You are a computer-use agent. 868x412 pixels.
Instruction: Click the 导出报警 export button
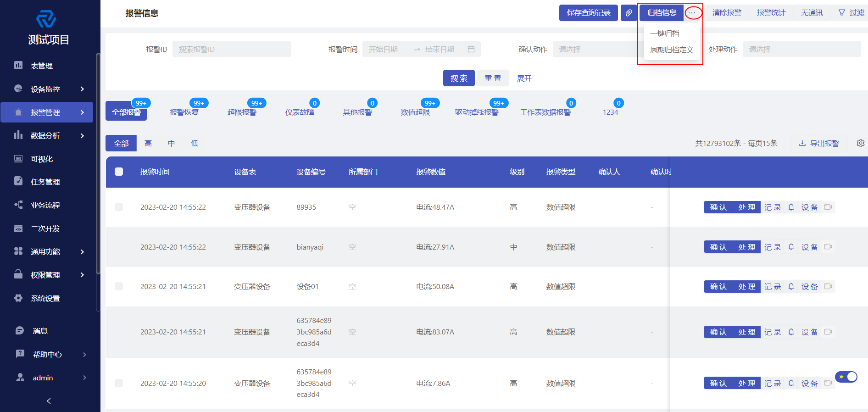(x=819, y=143)
